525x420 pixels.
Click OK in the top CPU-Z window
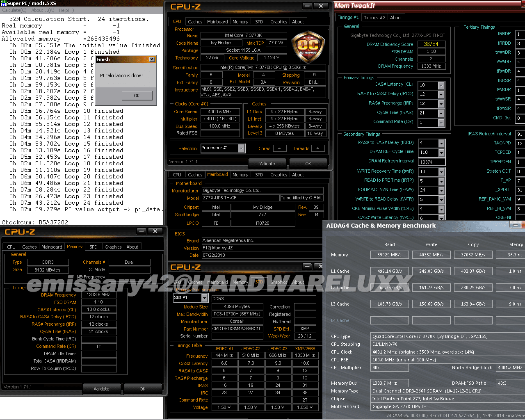coord(308,164)
